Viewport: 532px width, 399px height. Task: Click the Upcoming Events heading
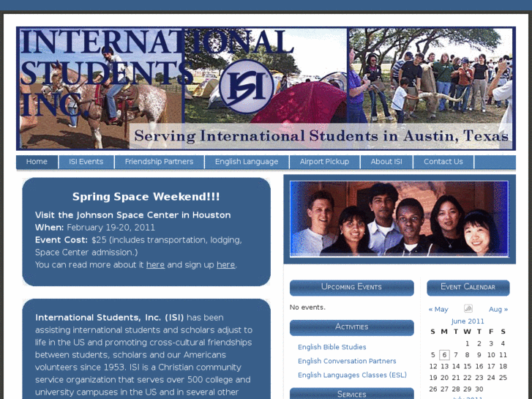point(351,287)
